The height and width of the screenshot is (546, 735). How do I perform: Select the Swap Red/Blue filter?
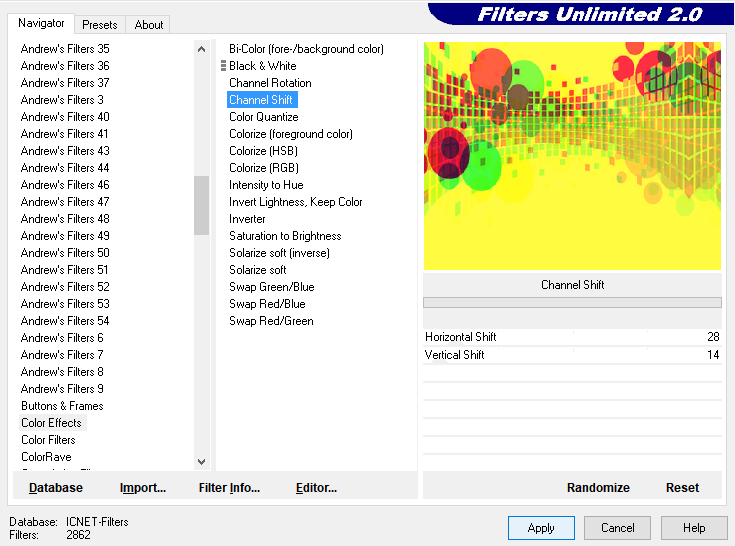[x=267, y=304]
